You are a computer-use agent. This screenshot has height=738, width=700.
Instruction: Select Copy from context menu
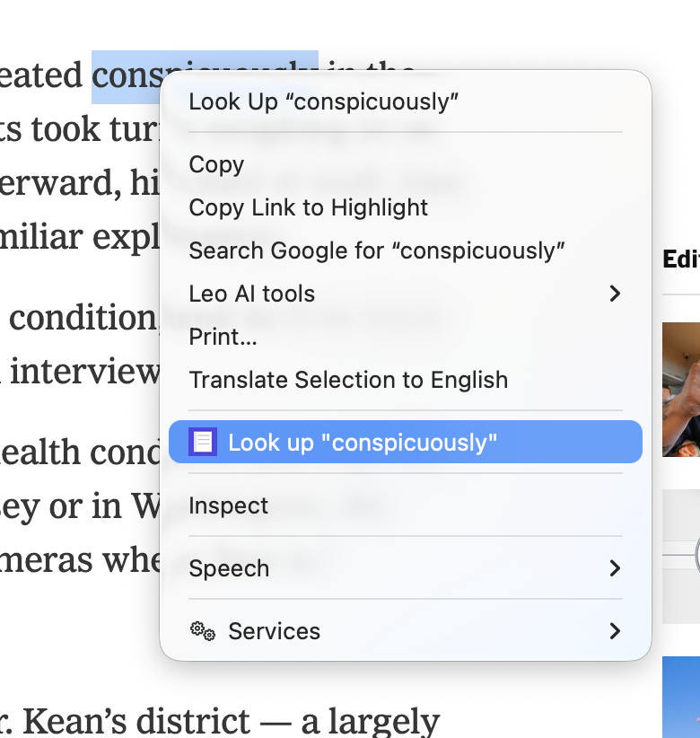[406, 164]
